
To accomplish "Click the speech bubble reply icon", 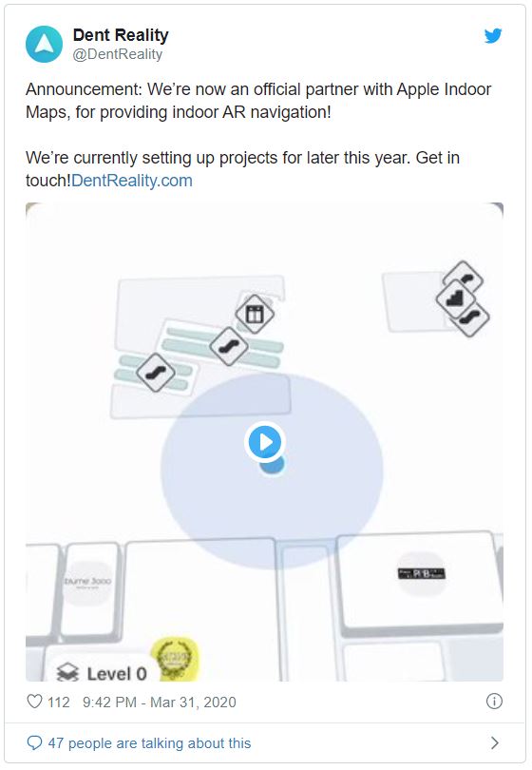I will [34, 743].
